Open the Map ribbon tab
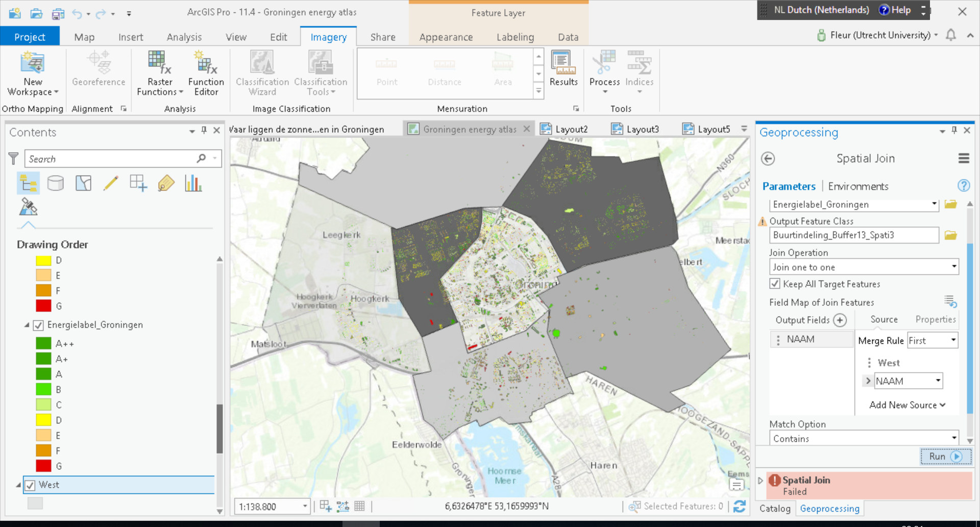Screen dimensions: 980x527 coord(84,37)
